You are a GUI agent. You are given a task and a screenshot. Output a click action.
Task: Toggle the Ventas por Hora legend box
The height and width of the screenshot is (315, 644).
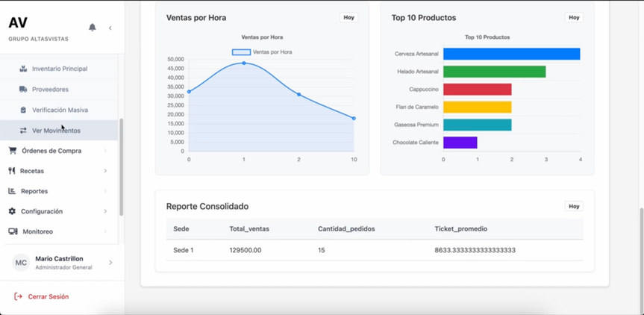(x=241, y=52)
